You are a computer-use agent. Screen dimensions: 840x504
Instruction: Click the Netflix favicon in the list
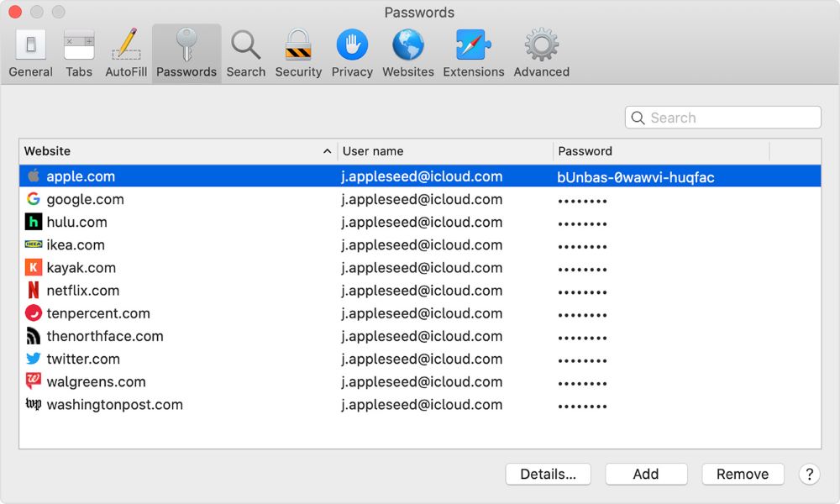(34, 291)
